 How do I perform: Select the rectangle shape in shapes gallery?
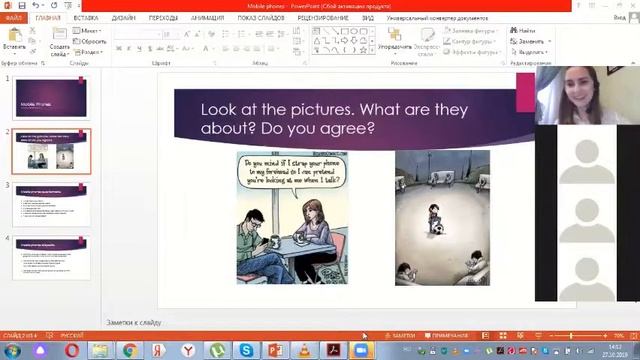click(344, 31)
